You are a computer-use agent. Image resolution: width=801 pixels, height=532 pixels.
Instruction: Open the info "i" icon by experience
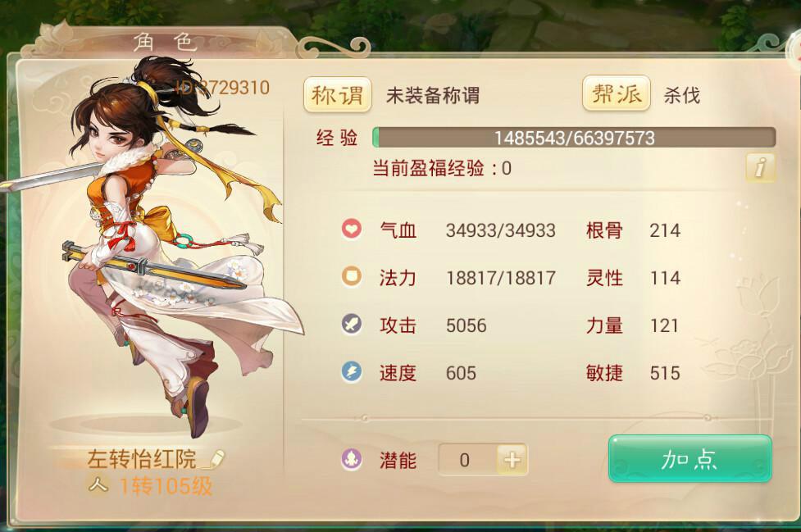tap(761, 167)
